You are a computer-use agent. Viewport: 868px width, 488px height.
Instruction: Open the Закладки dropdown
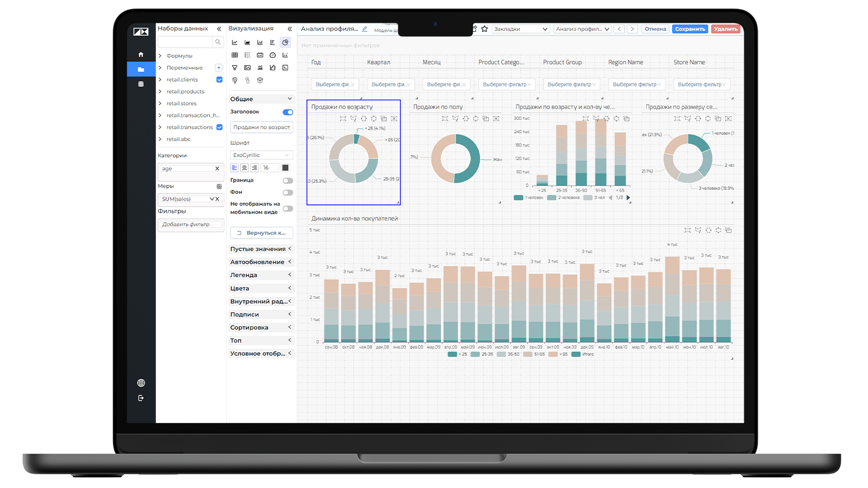[521, 29]
